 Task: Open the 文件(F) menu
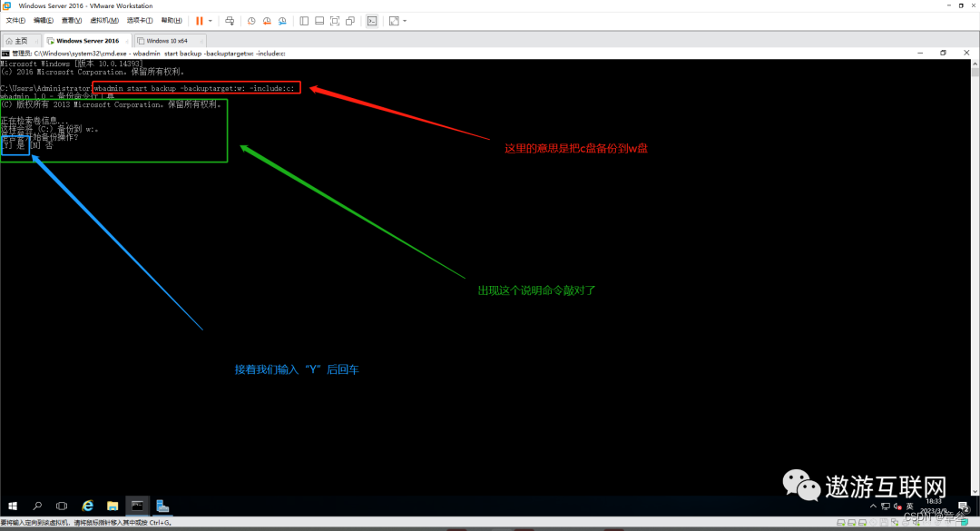click(15, 21)
